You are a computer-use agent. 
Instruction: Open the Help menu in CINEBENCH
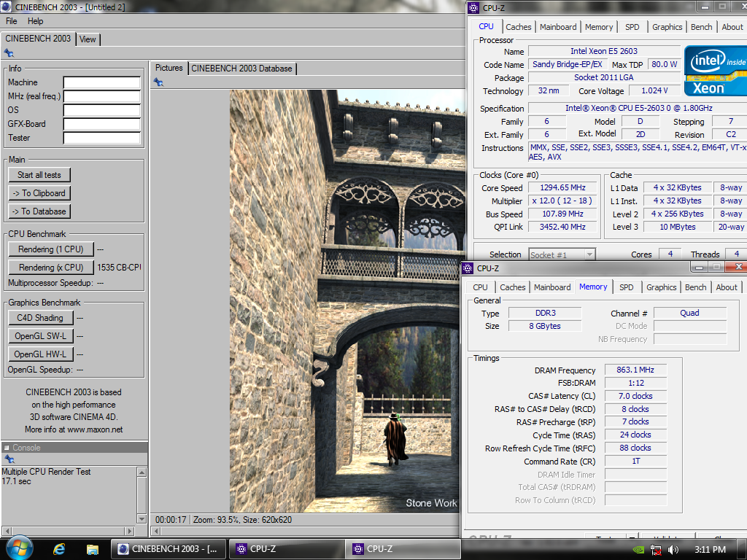point(35,21)
